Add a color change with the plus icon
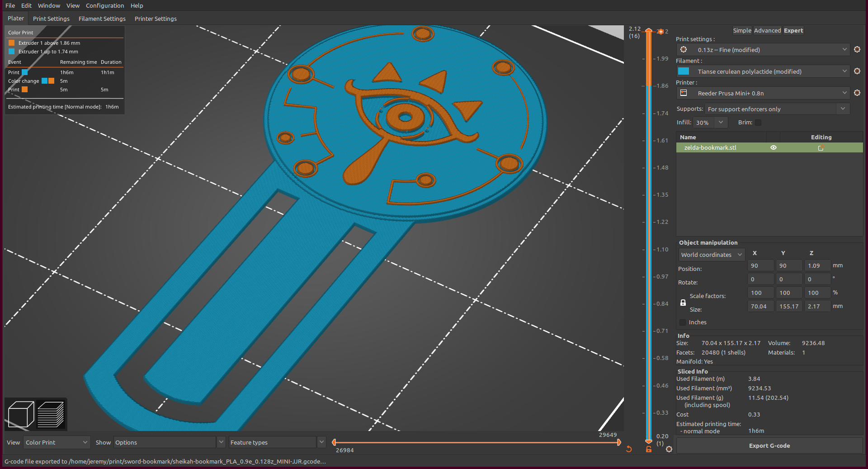The height and width of the screenshot is (469, 868). (x=660, y=32)
